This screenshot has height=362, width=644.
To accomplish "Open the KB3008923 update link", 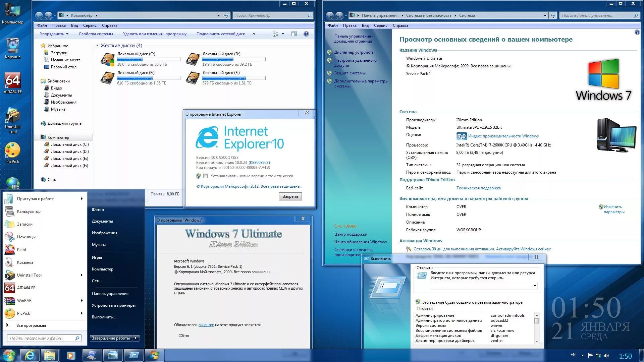I will click(259, 163).
